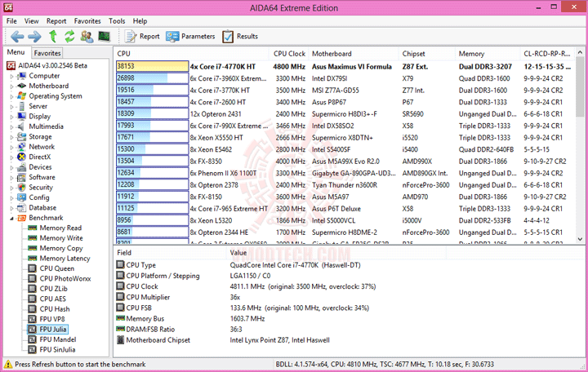Image resolution: width=588 pixels, height=372 pixels.
Task: Click the users toolbar icon
Action: point(87,37)
